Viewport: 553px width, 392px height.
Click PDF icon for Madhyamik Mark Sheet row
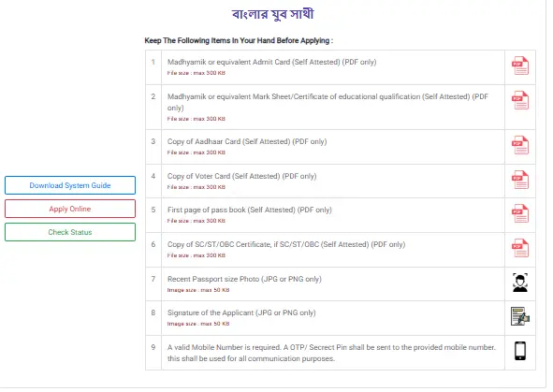pyautogui.click(x=520, y=100)
